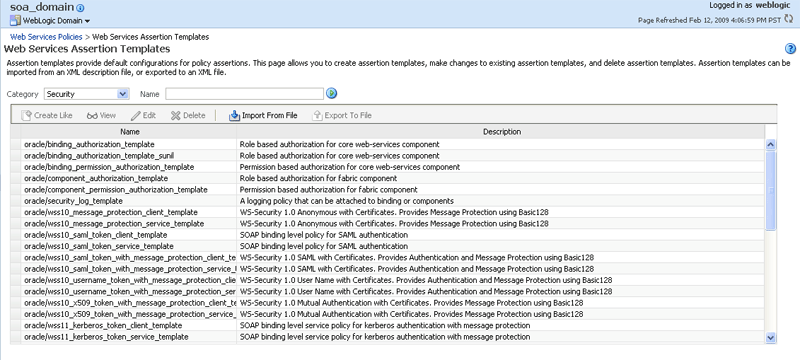Refresh the page with the refresh arrows icon
Image resolution: width=800 pixels, height=360 pixels.
(789, 19)
